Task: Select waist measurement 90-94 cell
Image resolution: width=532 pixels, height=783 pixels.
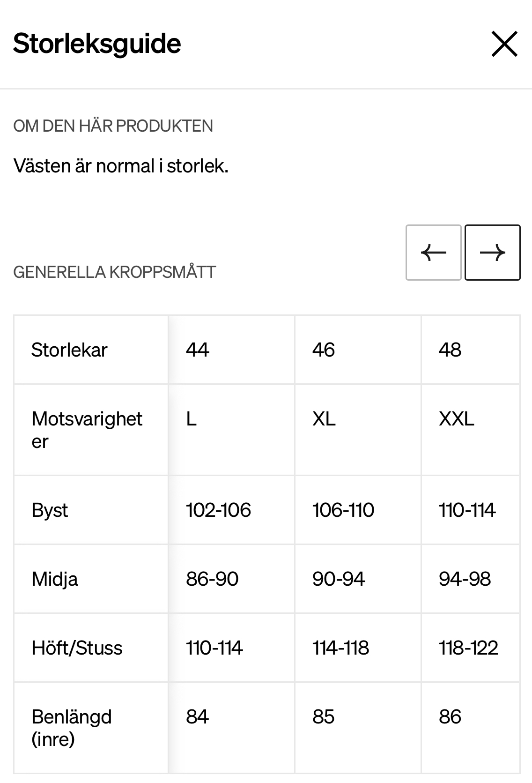Action: pyautogui.click(x=358, y=579)
